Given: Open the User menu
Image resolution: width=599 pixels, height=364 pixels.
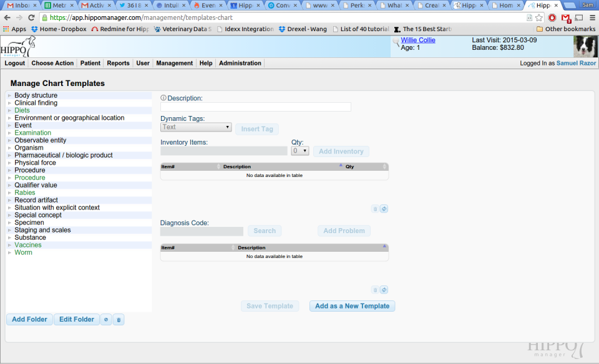Looking at the screenshot, I should 143,64.
